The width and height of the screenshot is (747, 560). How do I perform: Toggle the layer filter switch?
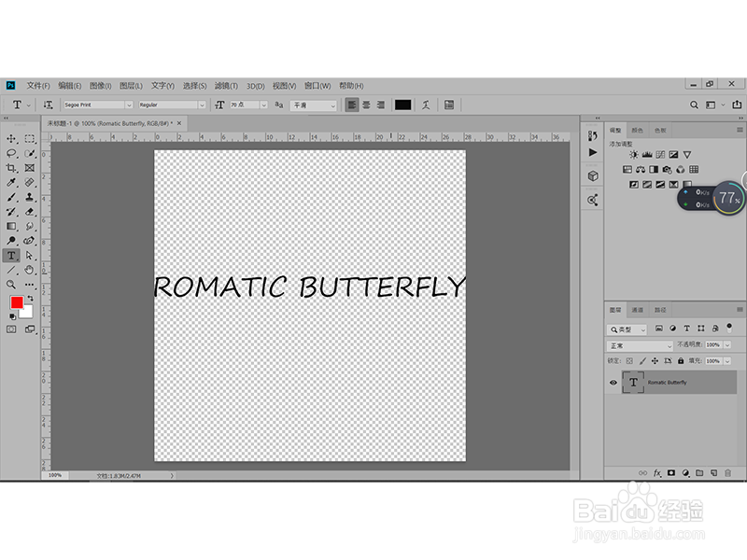[x=729, y=329]
